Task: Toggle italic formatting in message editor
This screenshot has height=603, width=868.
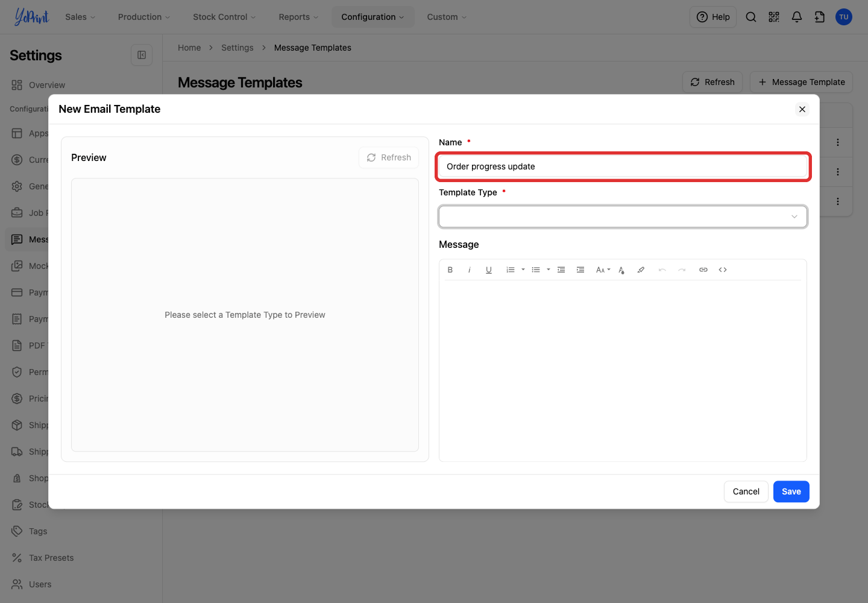Action: (x=470, y=270)
